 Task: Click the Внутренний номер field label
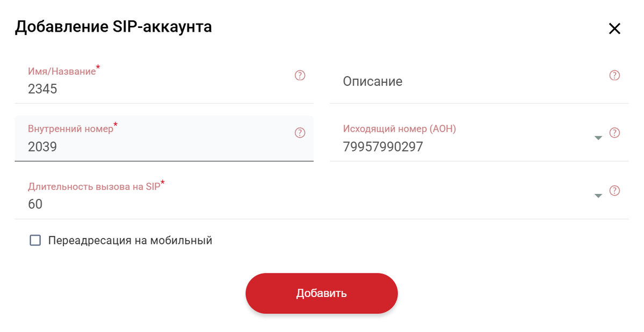point(71,128)
